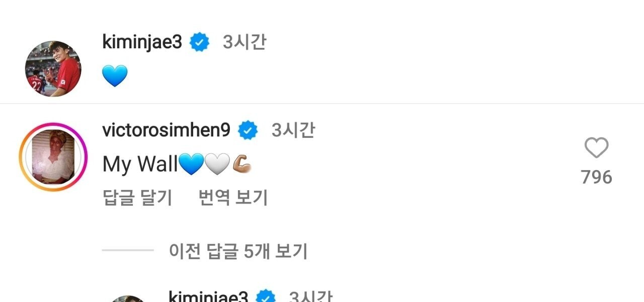Open the top kiminjae3 username link
Image resolution: width=644 pixels, height=302 pixels.
pos(142,42)
